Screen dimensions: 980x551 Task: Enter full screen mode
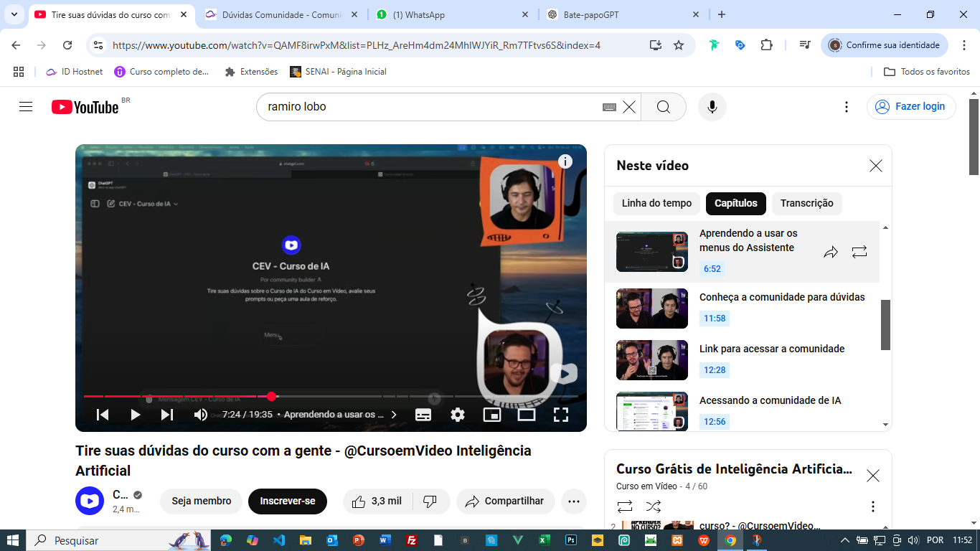[561, 415]
